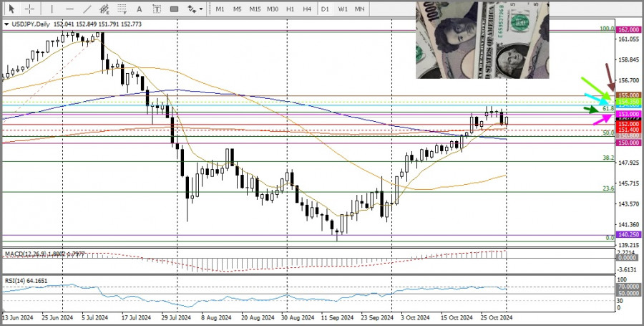Click the RSI 50.0000 level value
This screenshot has height=326, width=644.
tap(628, 294)
